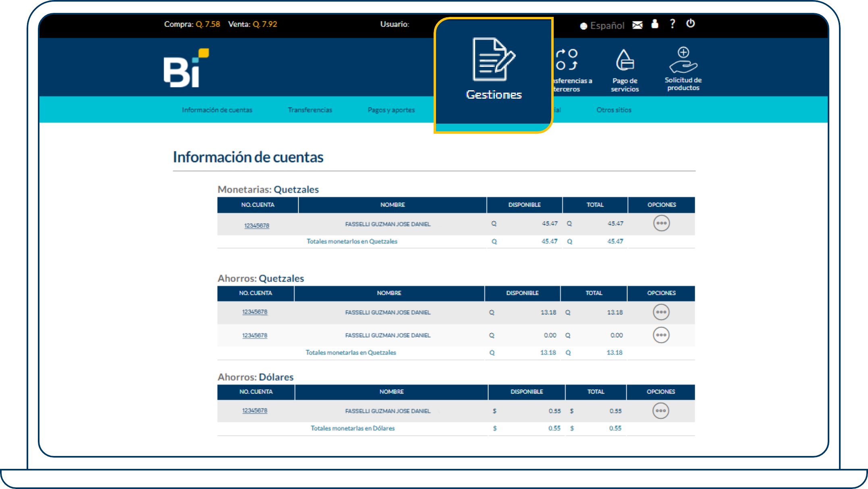This screenshot has height=489, width=868.
Task: Switch language via Español label
Action: coord(607,26)
